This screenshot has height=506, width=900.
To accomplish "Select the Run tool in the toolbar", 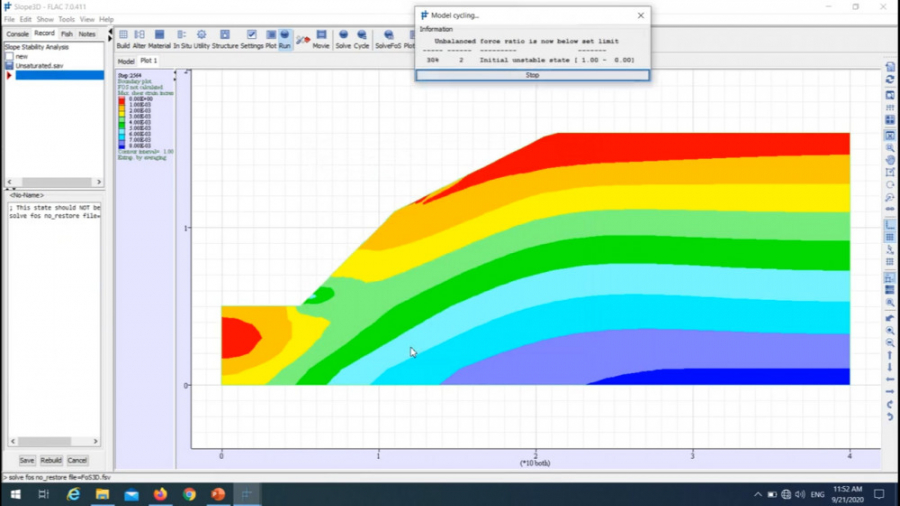I will tap(285, 40).
